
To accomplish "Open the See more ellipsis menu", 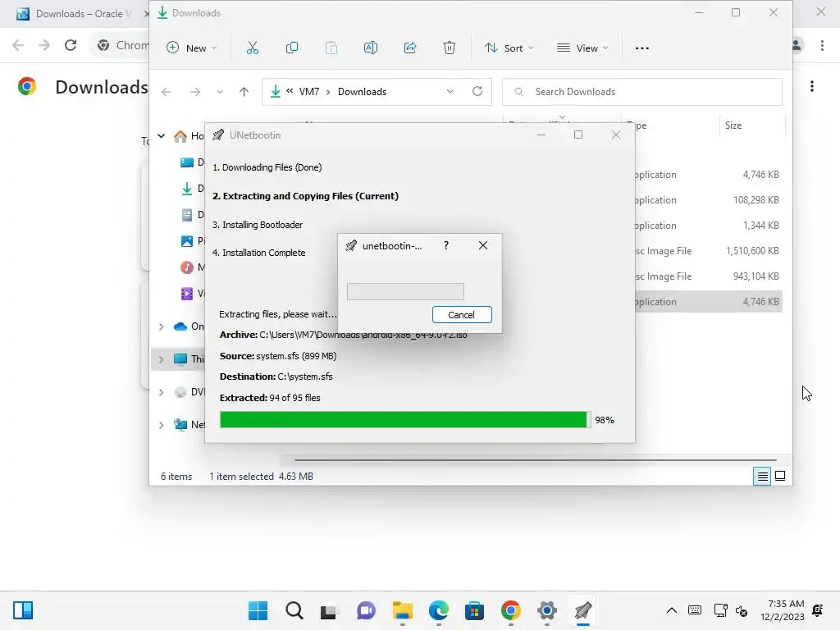I will 641,48.
